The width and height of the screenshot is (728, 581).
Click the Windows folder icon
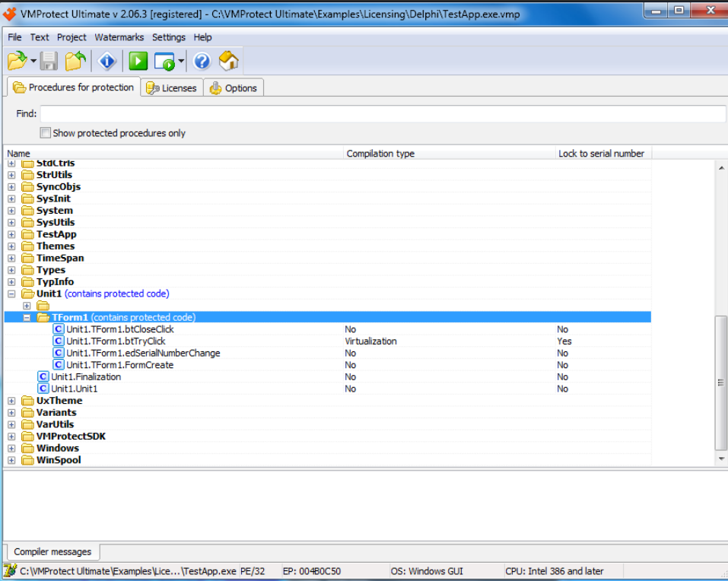[x=28, y=448]
